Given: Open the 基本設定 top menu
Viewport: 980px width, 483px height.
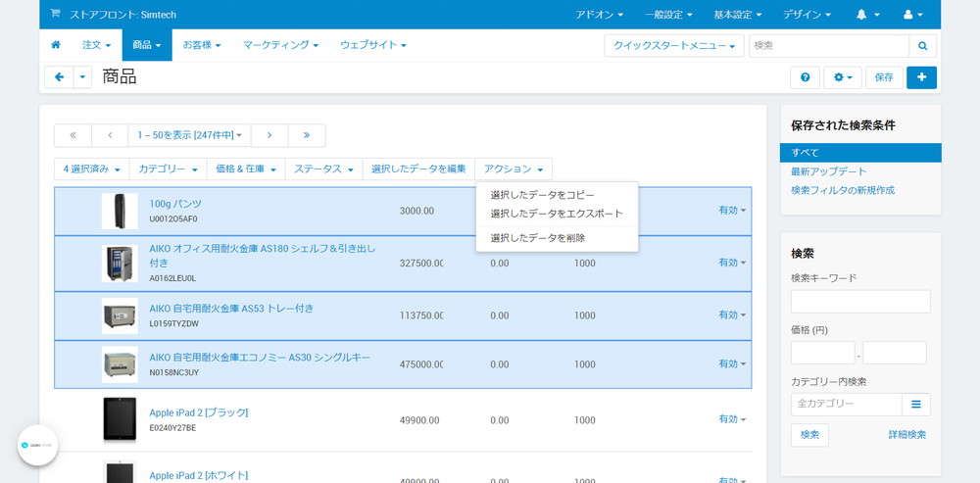Looking at the screenshot, I should [738, 15].
